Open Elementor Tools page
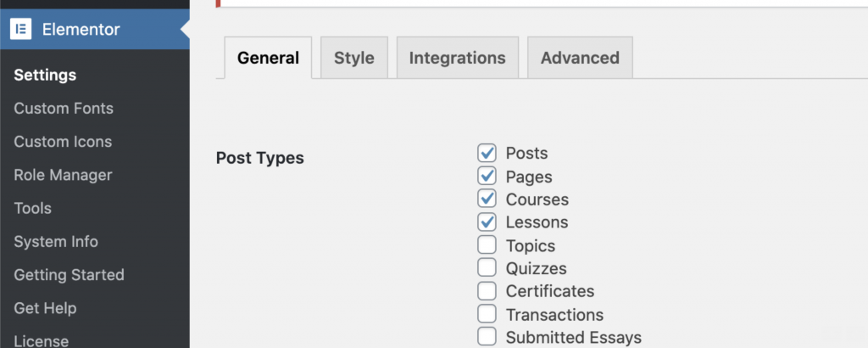 (32, 208)
